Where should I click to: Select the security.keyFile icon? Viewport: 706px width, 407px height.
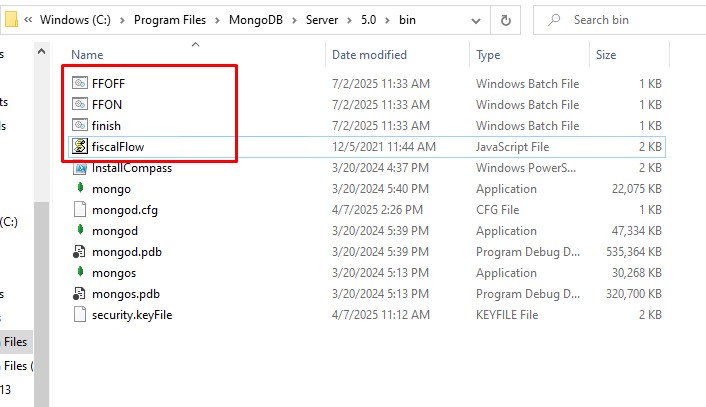(x=81, y=315)
